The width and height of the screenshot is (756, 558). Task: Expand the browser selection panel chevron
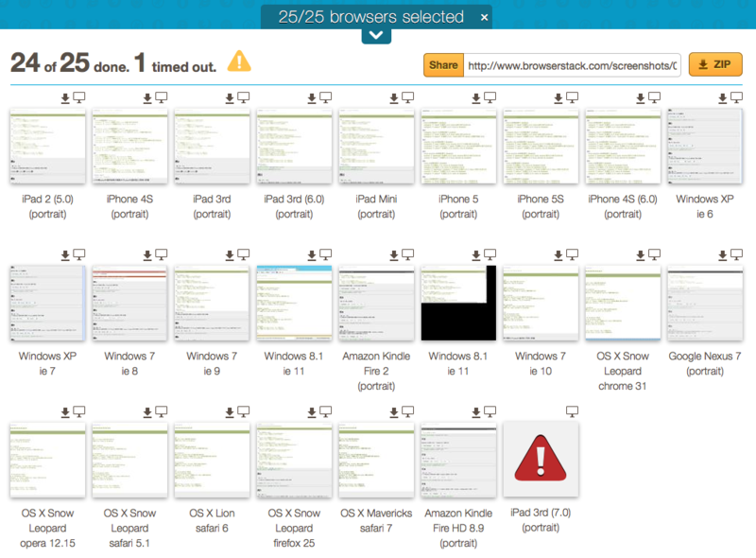376,36
